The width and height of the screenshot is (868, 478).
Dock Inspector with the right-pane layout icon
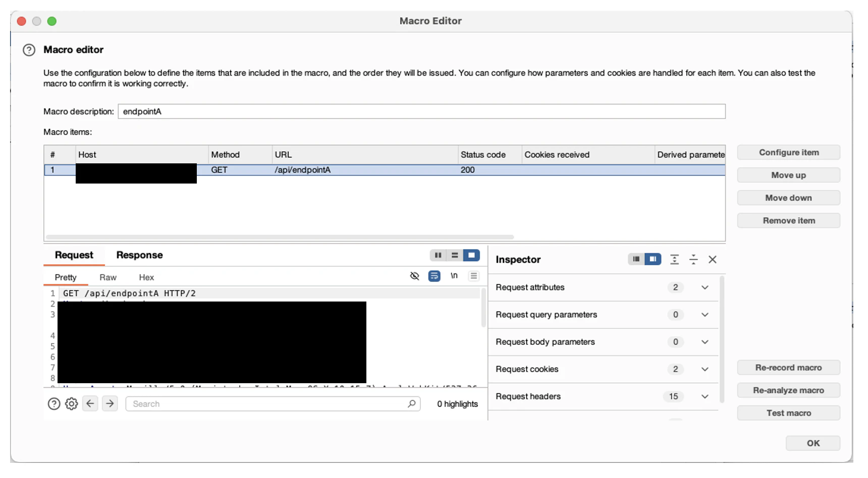[x=653, y=259]
